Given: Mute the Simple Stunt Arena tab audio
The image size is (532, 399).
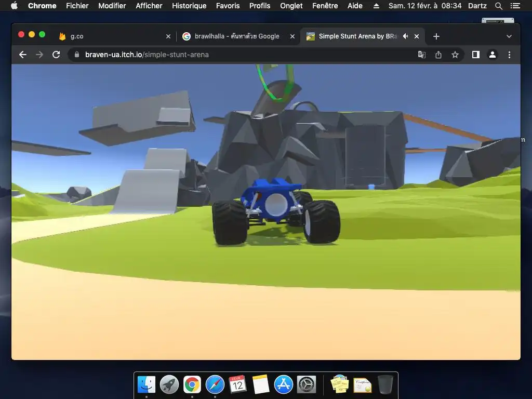Looking at the screenshot, I should (405, 36).
